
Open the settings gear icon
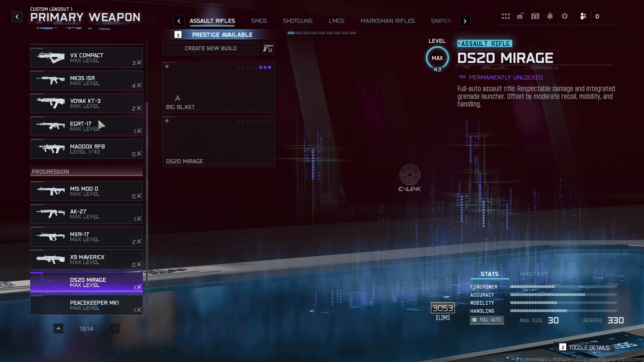[565, 16]
